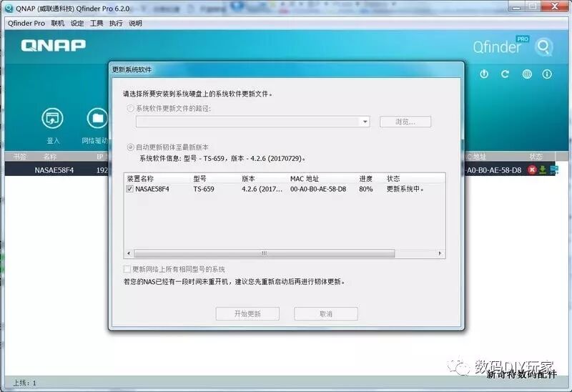Click the 名称 column header in main window
The height and width of the screenshot is (392, 572).
(50, 157)
